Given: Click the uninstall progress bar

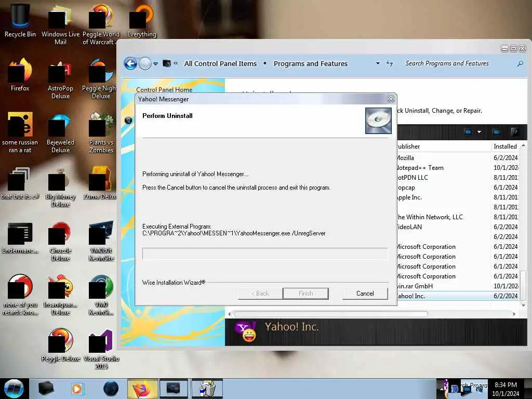Looking at the screenshot, I should coord(264,254).
